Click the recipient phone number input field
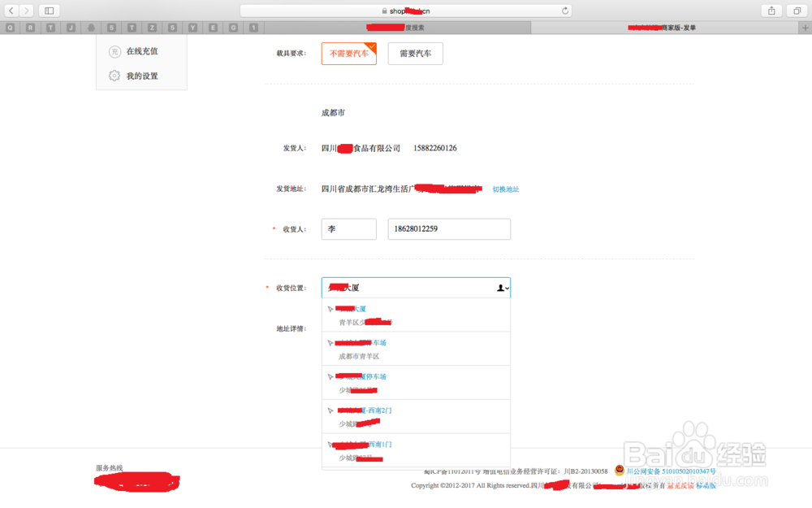Viewport: 812px width, 508px height. [x=448, y=228]
